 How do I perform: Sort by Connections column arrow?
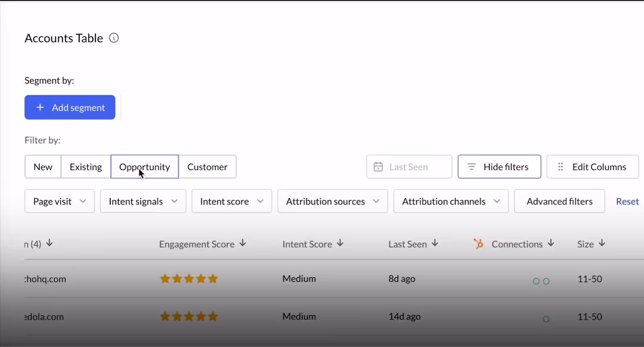tap(551, 243)
